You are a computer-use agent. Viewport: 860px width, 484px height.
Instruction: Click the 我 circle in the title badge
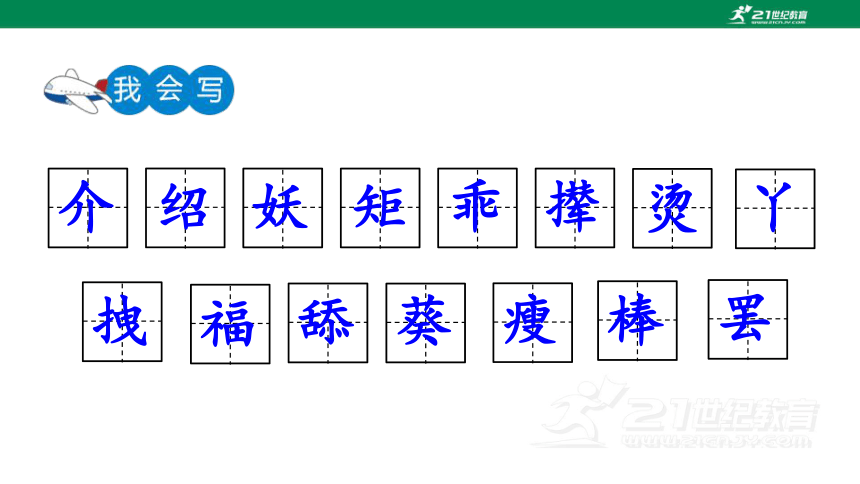(127, 90)
